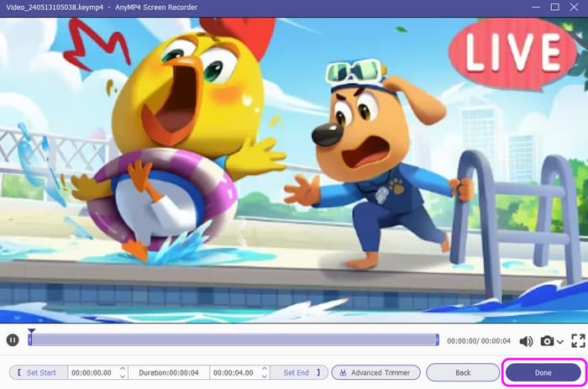Mute the speaker volume icon
The height and width of the screenshot is (389, 588).
coord(526,341)
